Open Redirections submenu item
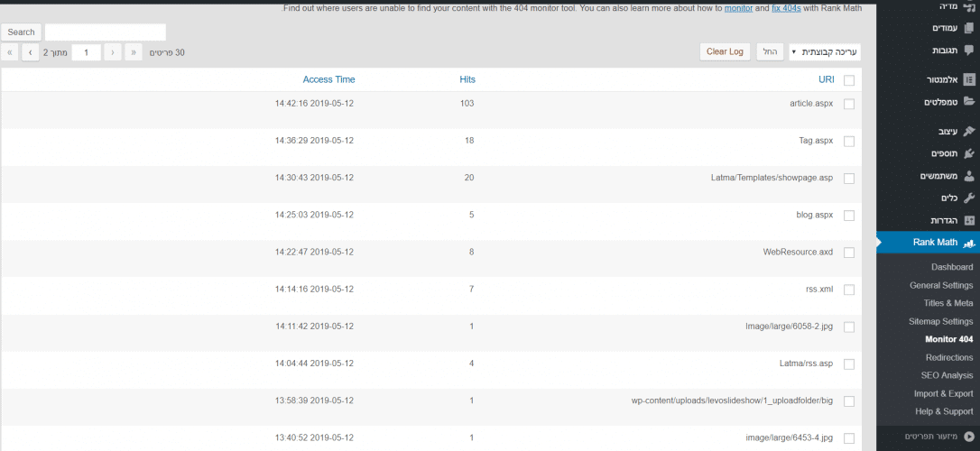This screenshot has width=980, height=451. click(x=949, y=357)
